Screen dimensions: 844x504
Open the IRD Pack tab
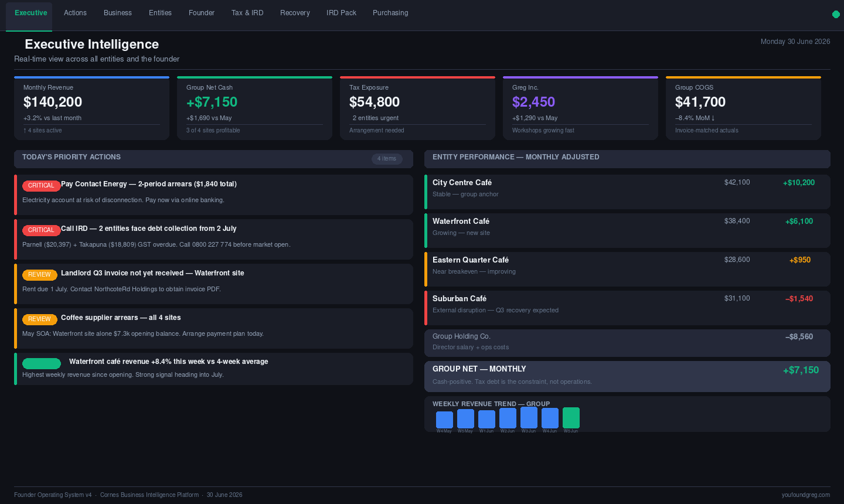341,13
